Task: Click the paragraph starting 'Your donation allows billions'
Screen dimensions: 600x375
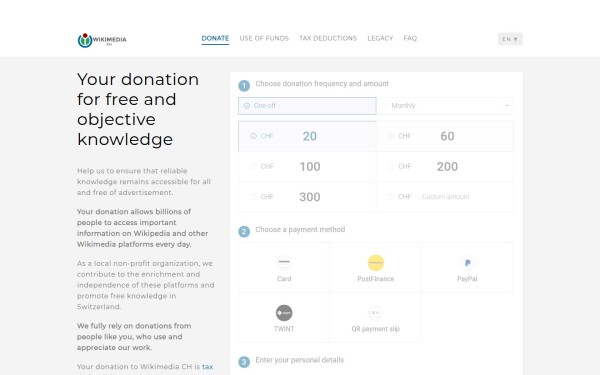Action: [x=142, y=228]
